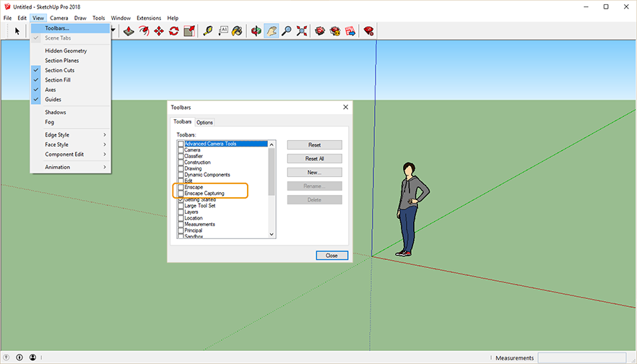This screenshot has width=637, height=364.
Task: Activate the Pan hand tool
Action: [271, 31]
